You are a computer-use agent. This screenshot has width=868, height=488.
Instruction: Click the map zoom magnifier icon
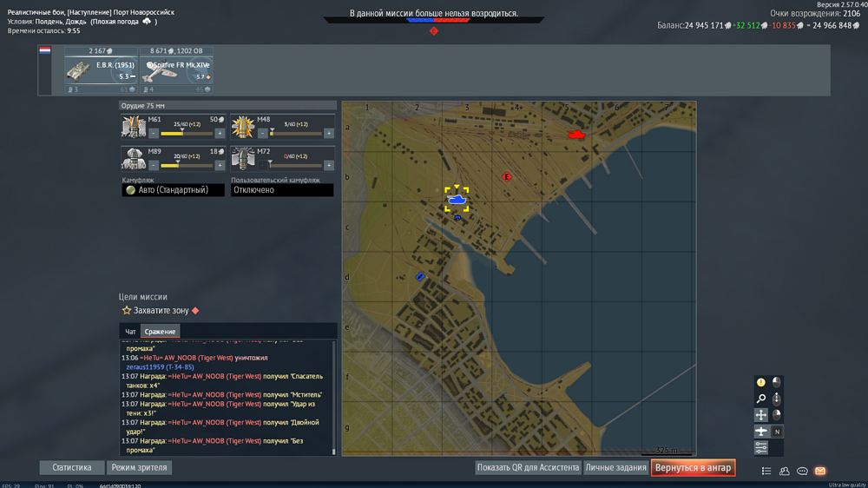click(761, 399)
